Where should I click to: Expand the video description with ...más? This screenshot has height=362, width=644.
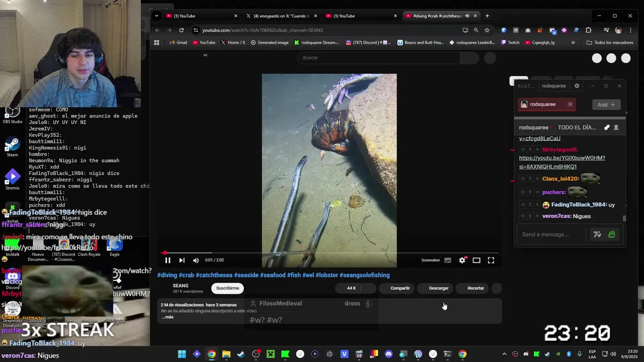168,317
